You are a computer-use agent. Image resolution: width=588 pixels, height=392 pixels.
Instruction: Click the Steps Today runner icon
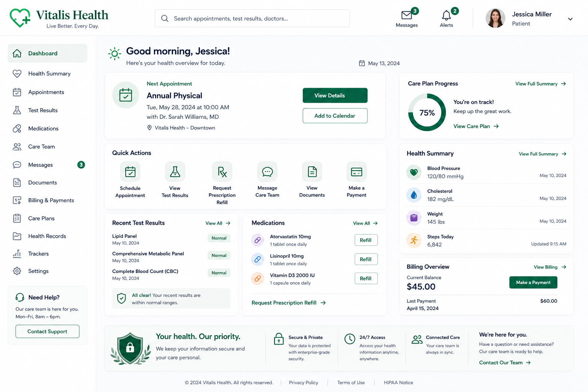point(414,240)
